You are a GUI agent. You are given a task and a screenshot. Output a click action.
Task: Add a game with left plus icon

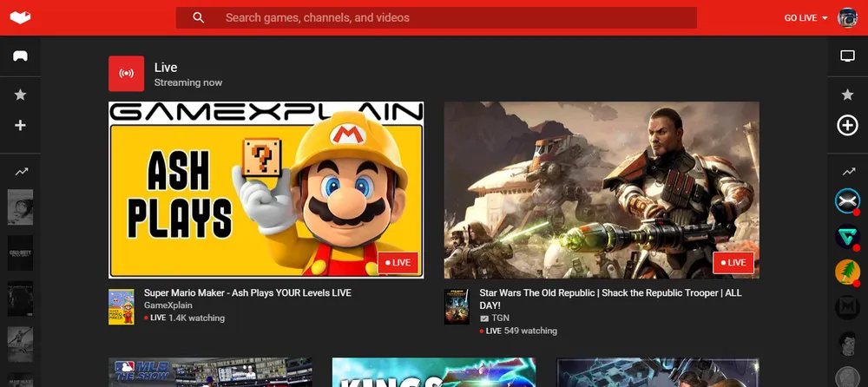pos(20,126)
